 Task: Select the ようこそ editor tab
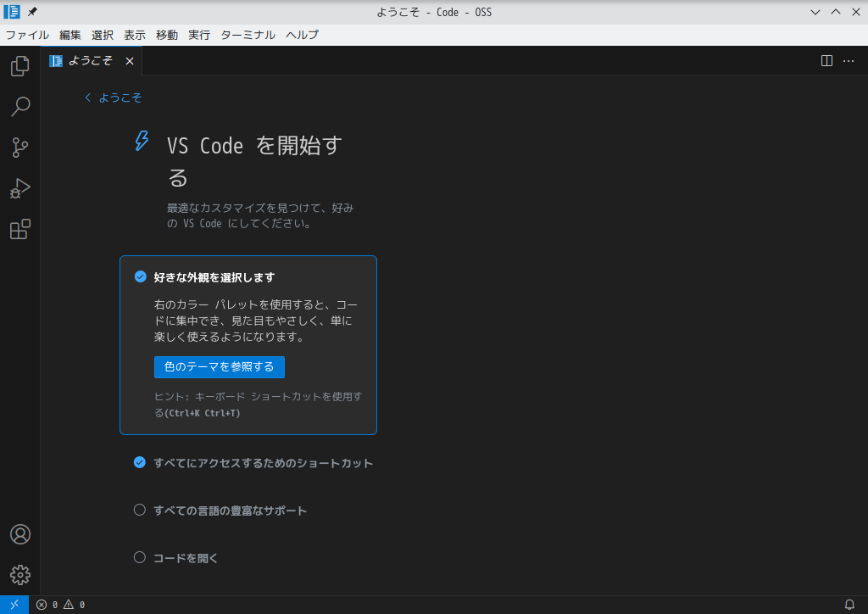pos(92,60)
